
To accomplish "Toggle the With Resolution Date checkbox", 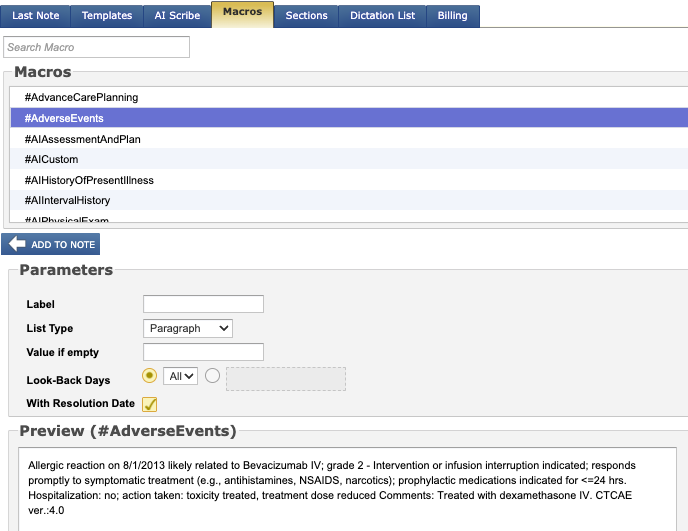I will coord(150,404).
